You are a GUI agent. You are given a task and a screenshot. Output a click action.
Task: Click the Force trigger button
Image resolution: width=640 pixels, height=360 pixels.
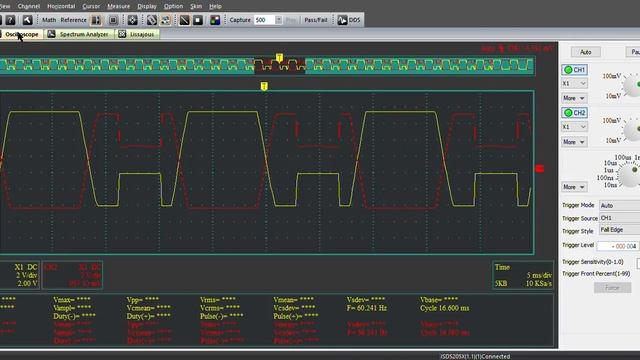[612, 288]
